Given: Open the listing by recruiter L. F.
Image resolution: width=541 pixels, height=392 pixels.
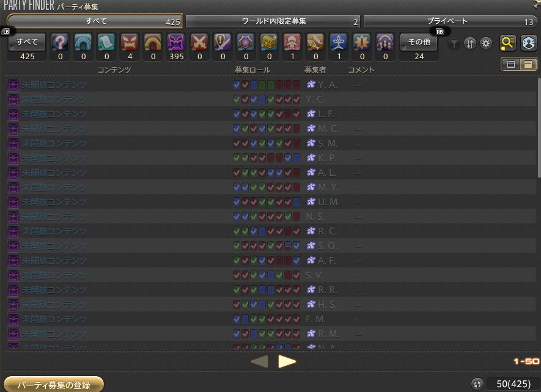Looking at the screenshot, I should [x=271, y=114].
